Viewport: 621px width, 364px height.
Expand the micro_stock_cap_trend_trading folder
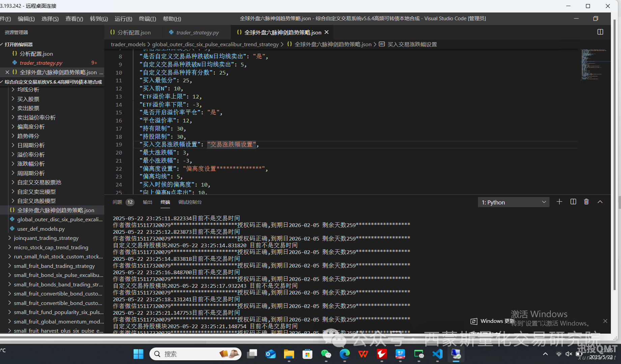click(x=51, y=247)
